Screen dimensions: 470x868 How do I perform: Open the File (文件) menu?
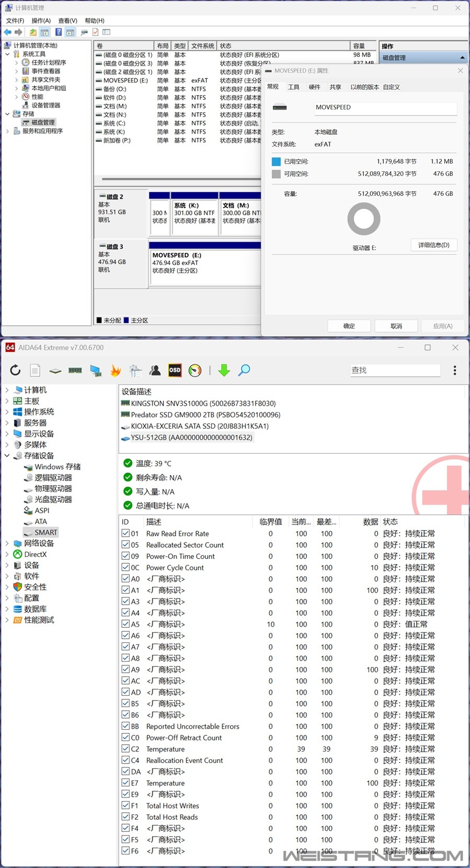[15, 20]
